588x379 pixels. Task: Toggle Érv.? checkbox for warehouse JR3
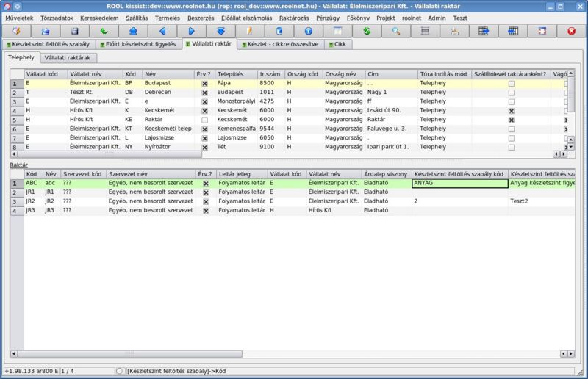[x=206, y=210]
